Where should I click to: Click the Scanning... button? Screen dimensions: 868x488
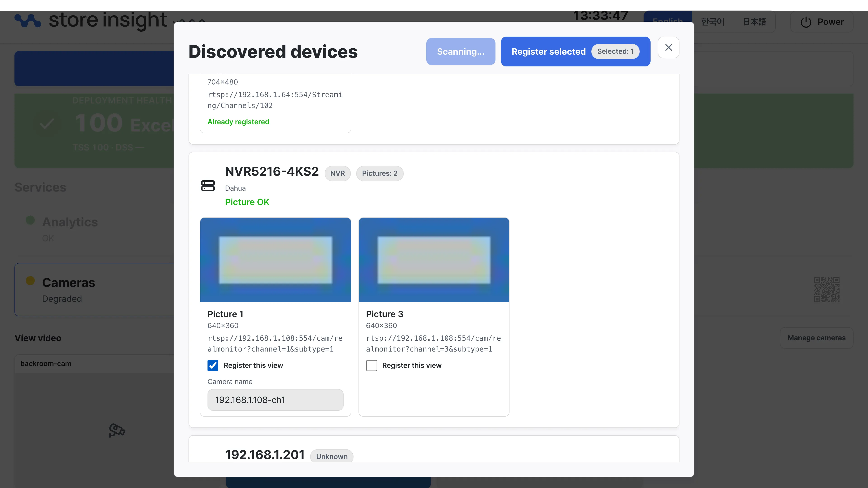point(460,52)
